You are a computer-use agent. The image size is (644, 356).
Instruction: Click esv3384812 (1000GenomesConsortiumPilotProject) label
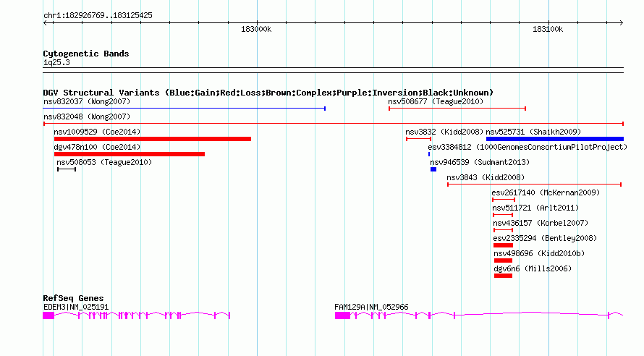[528, 147]
